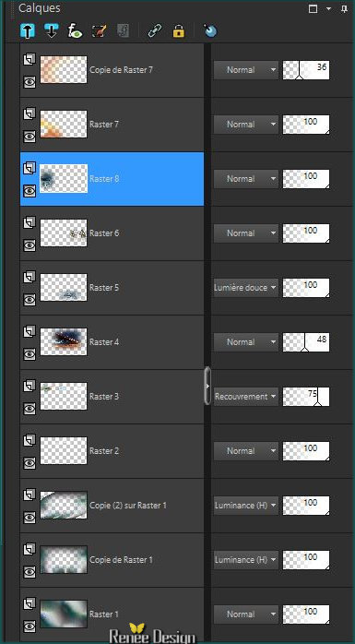Viewport: 355px width, 644px height.
Task: Select the Raster 2 layer name
Action: tap(104, 451)
